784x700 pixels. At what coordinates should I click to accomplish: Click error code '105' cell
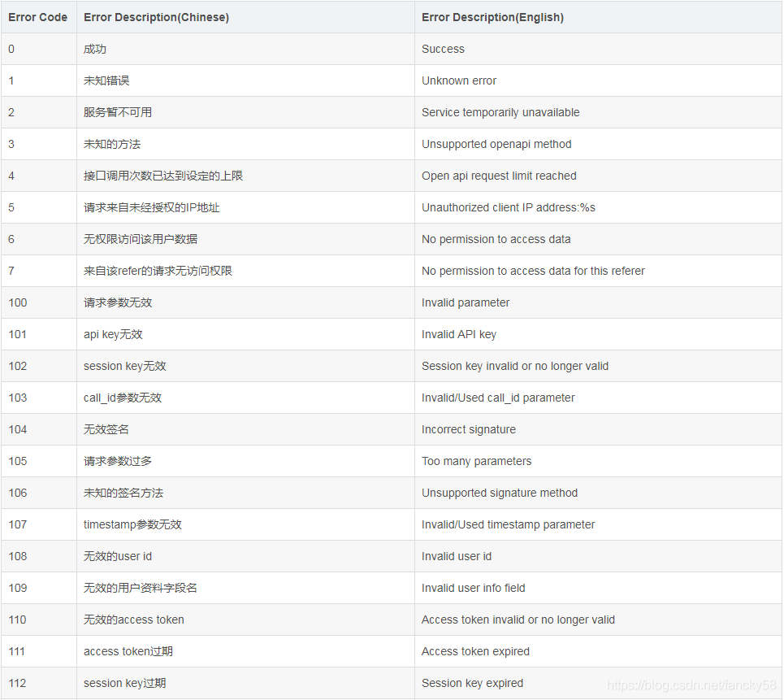coord(38,461)
